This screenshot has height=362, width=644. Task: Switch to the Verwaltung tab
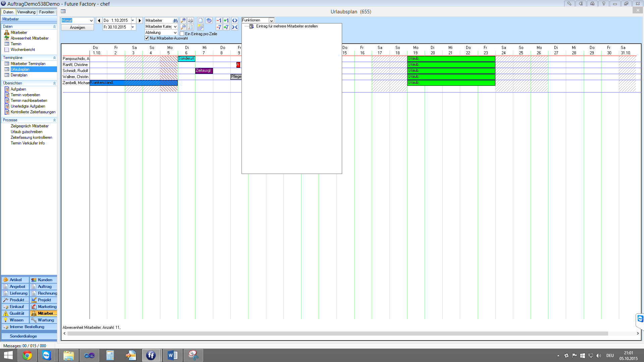[x=26, y=12]
